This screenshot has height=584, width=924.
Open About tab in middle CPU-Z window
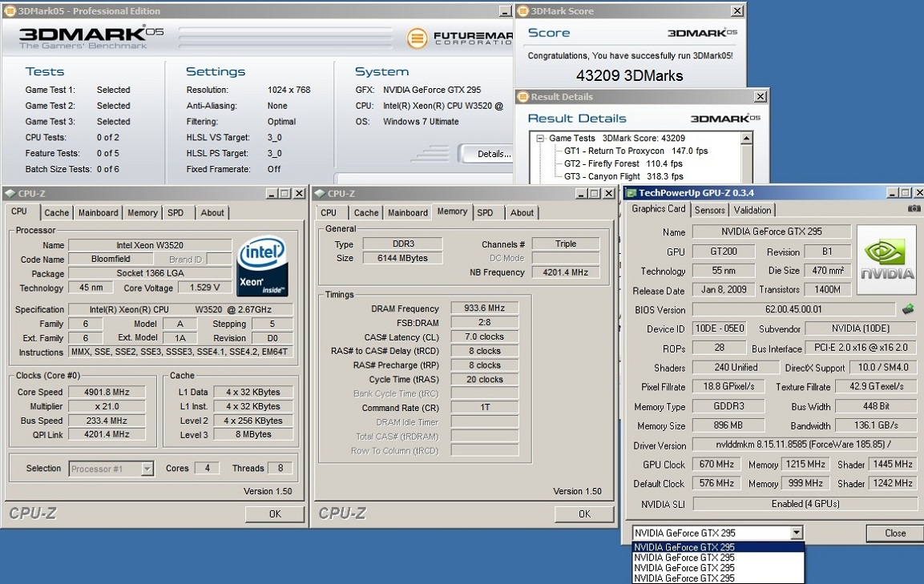click(523, 213)
